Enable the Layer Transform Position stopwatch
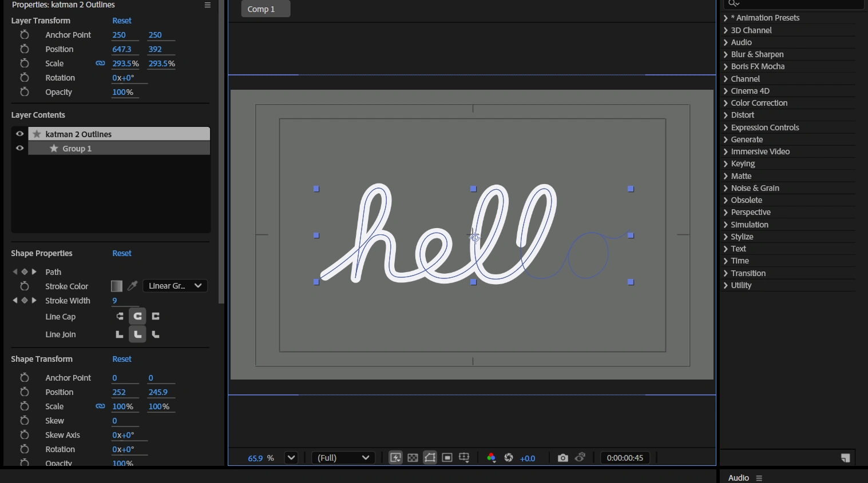868x483 pixels. [x=25, y=49]
